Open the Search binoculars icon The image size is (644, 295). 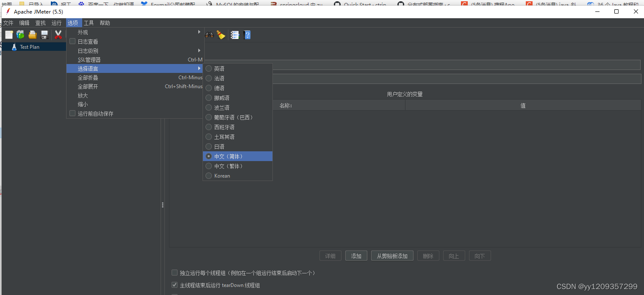click(x=209, y=35)
